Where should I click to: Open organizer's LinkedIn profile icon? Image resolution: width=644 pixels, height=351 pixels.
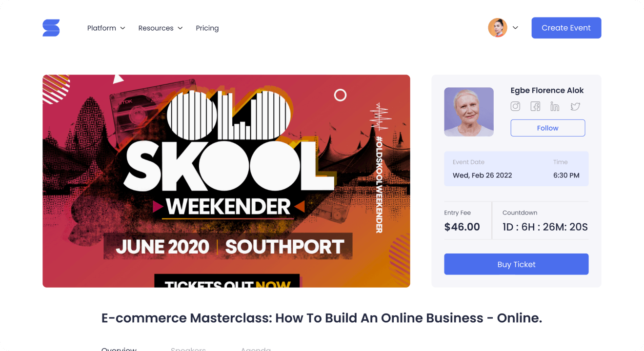pos(555,106)
